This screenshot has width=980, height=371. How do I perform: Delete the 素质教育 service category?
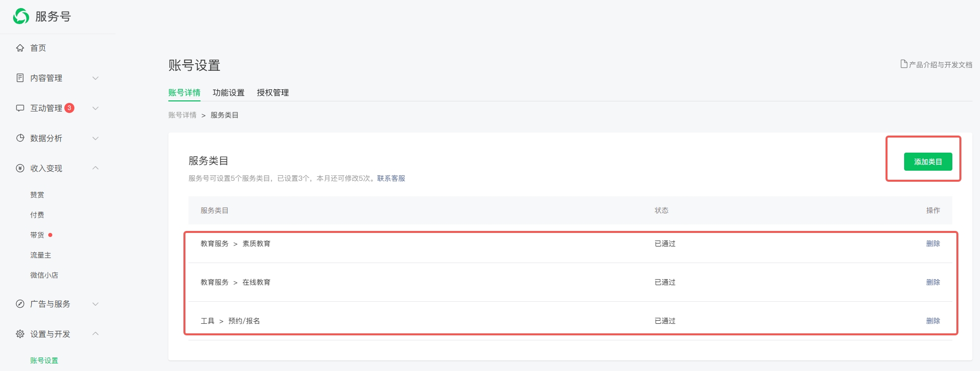click(933, 244)
